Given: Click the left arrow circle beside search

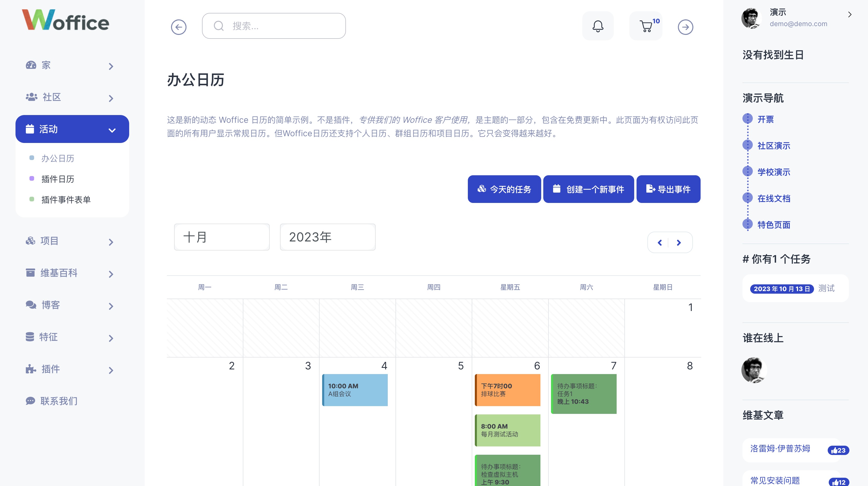Looking at the screenshot, I should [179, 27].
